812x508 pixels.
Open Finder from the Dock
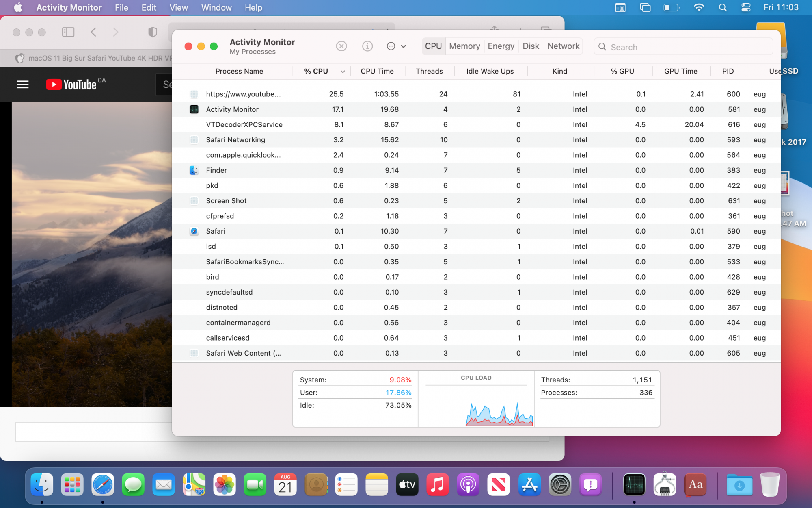click(42, 484)
